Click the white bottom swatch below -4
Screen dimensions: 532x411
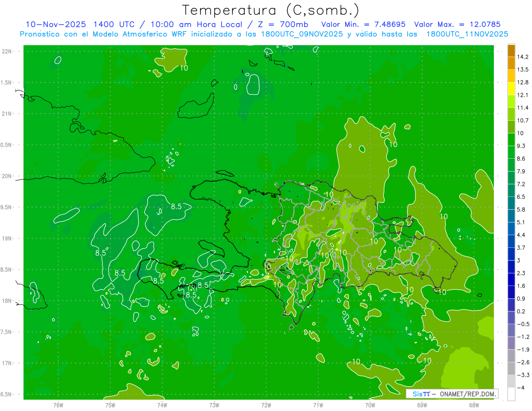pyautogui.click(x=511, y=394)
